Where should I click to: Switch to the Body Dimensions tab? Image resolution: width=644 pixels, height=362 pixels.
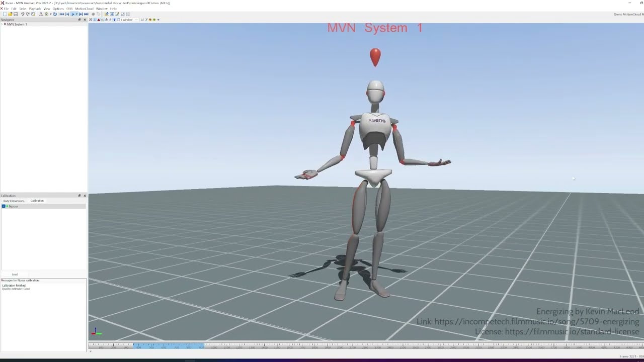click(x=14, y=201)
